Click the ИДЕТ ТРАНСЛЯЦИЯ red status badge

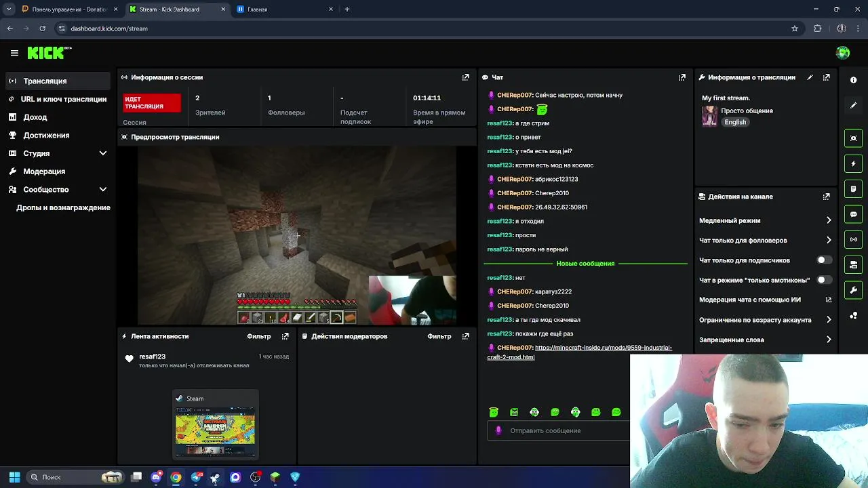click(x=152, y=103)
